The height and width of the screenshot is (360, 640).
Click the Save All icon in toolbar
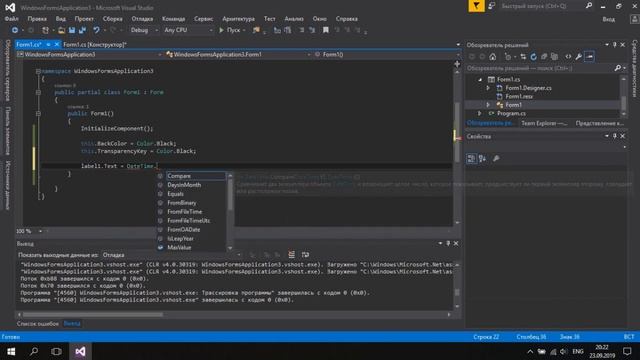[82, 30]
